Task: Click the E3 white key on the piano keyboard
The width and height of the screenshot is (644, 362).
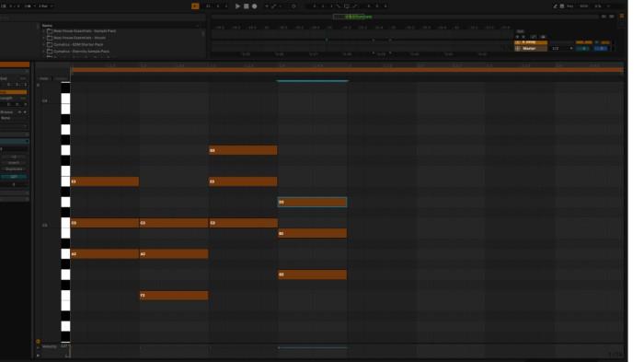Action: (65, 181)
